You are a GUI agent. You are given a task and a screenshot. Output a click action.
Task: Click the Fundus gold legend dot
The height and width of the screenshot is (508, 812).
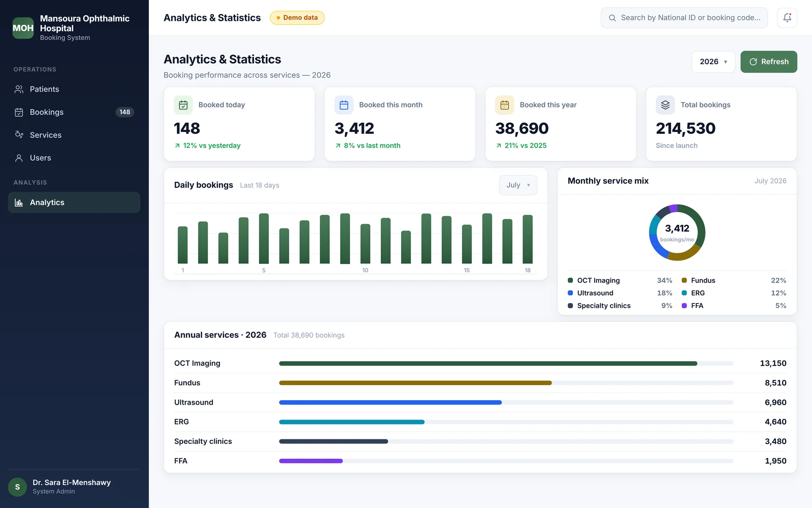point(684,280)
